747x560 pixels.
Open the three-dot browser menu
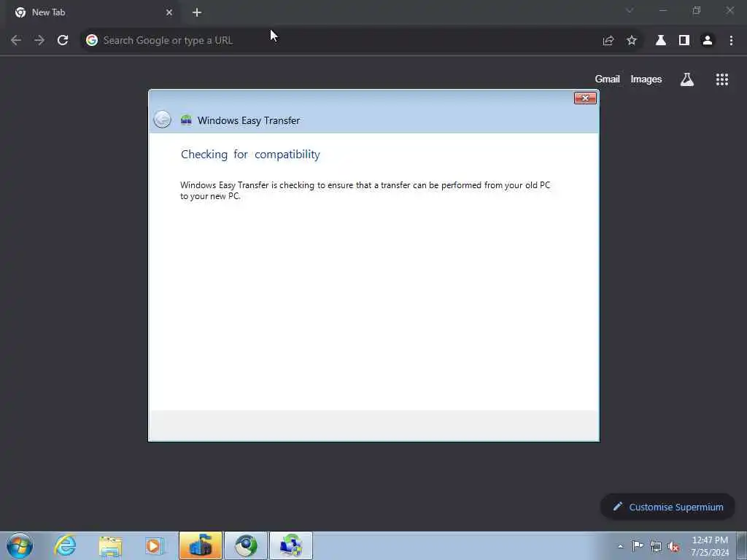[731, 41]
